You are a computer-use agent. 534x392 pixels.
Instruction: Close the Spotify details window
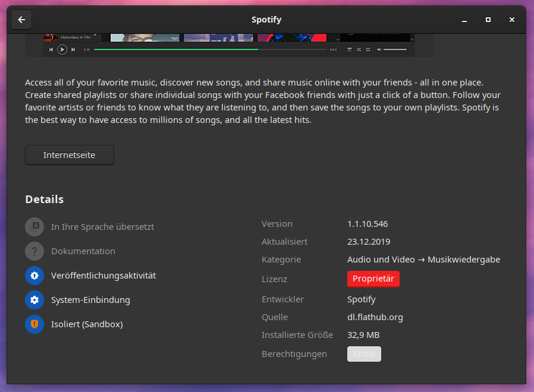[x=512, y=20]
